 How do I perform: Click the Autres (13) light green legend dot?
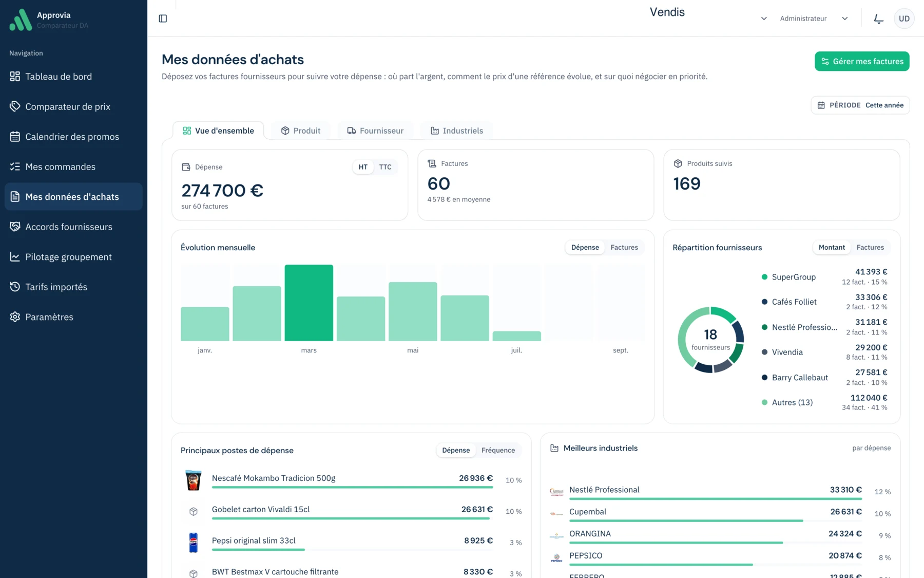coord(764,403)
